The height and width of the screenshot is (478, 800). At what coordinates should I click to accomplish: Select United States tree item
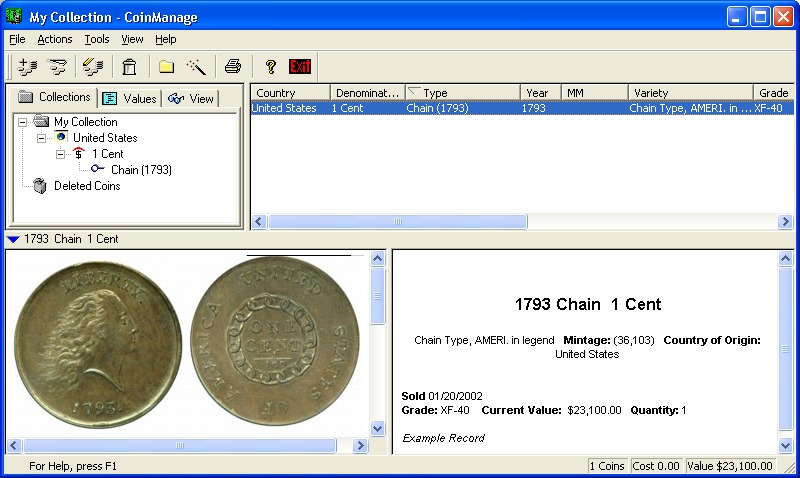click(x=105, y=138)
